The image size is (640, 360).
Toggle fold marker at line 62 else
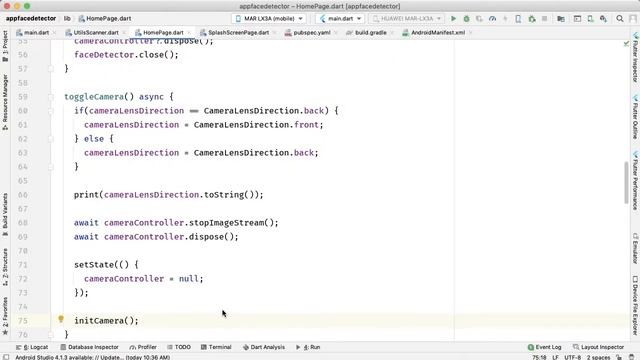tap(51, 139)
